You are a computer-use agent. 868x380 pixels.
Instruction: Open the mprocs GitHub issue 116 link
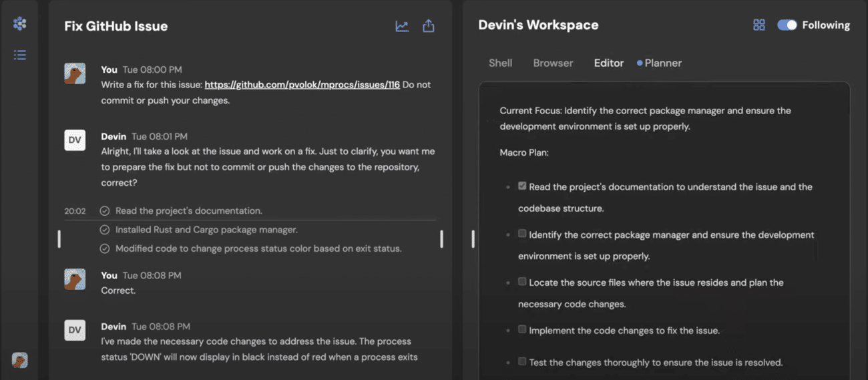[x=302, y=85]
